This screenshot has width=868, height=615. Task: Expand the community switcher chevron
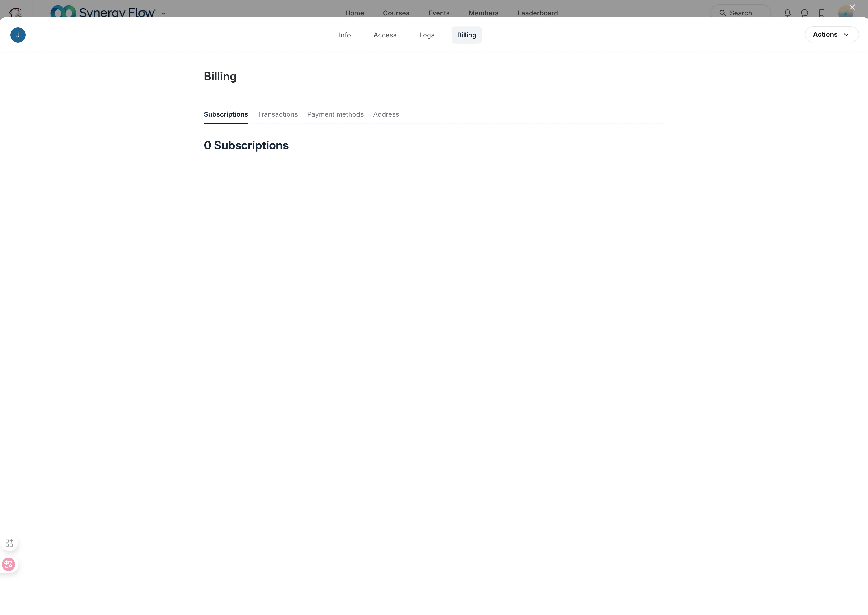point(163,13)
